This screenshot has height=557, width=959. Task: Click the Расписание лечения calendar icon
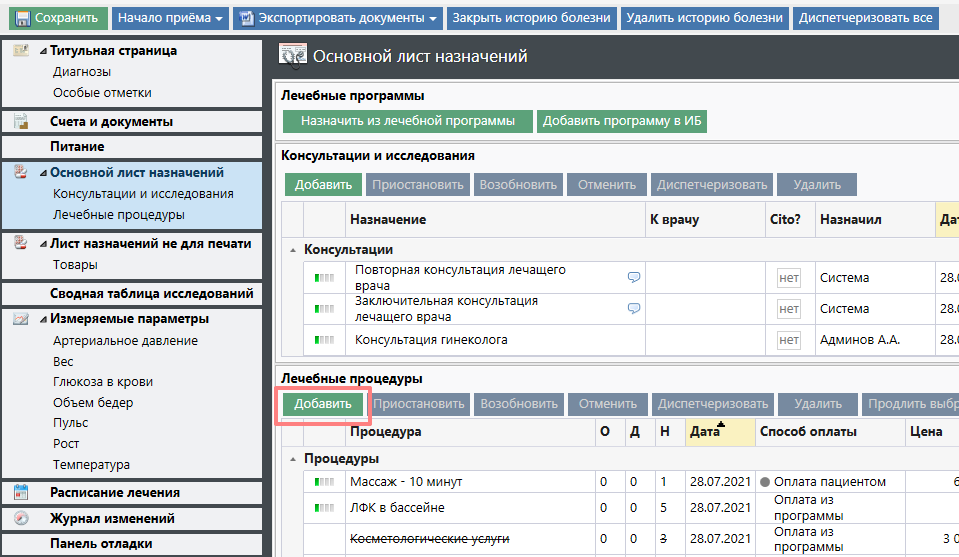click(x=21, y=492)
